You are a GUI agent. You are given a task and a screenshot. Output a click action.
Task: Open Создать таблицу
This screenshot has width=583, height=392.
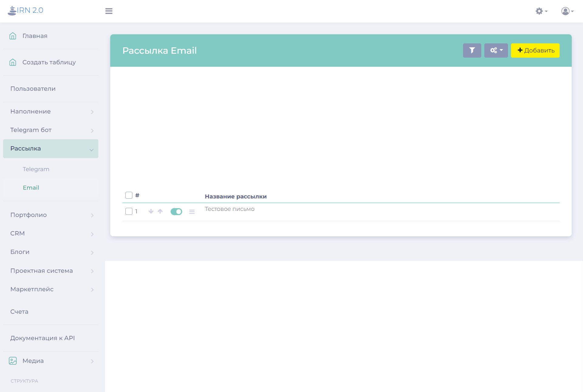pos(49,62)
